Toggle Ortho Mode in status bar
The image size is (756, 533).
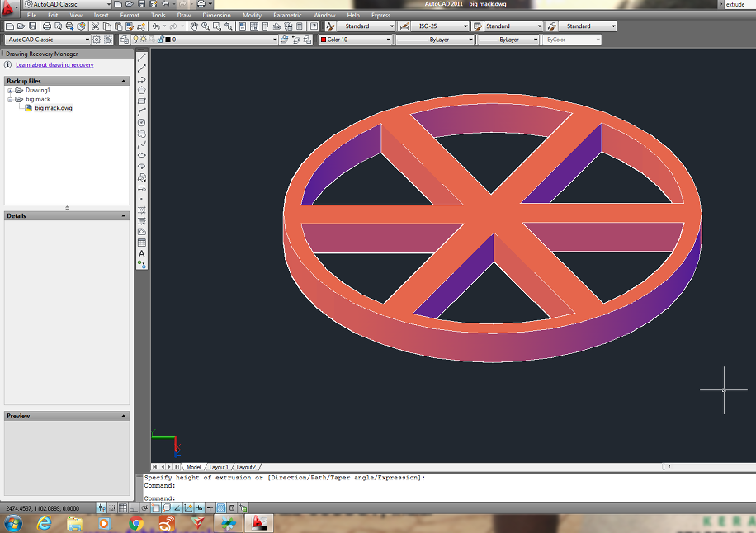[134, 508]
